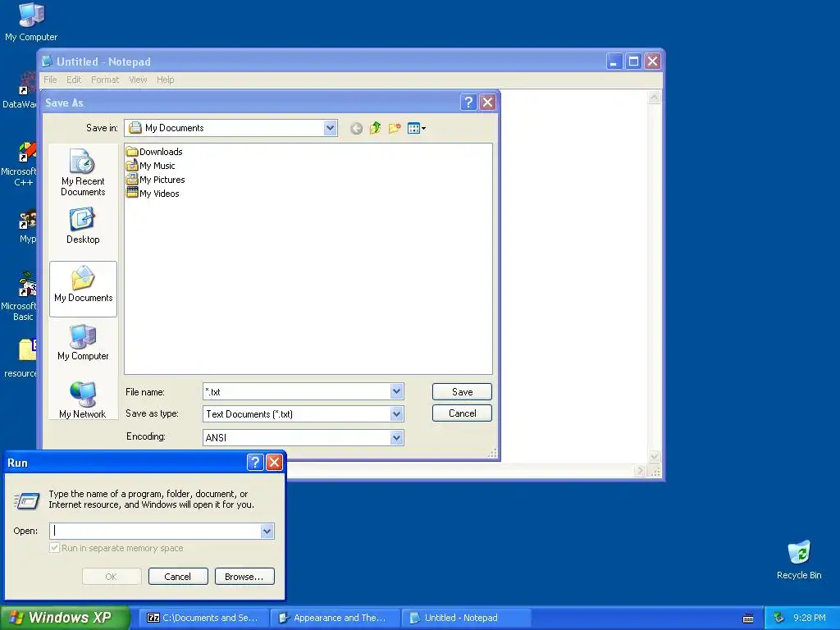Expand the Encoding dropdown
This screenshot has height=630, width=840.
[x=396, y=438]
